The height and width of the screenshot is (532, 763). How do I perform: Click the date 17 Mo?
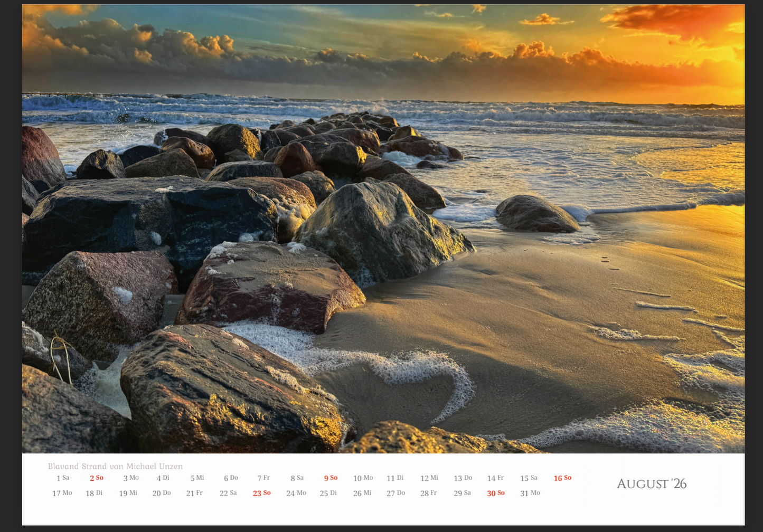point(62,493)
